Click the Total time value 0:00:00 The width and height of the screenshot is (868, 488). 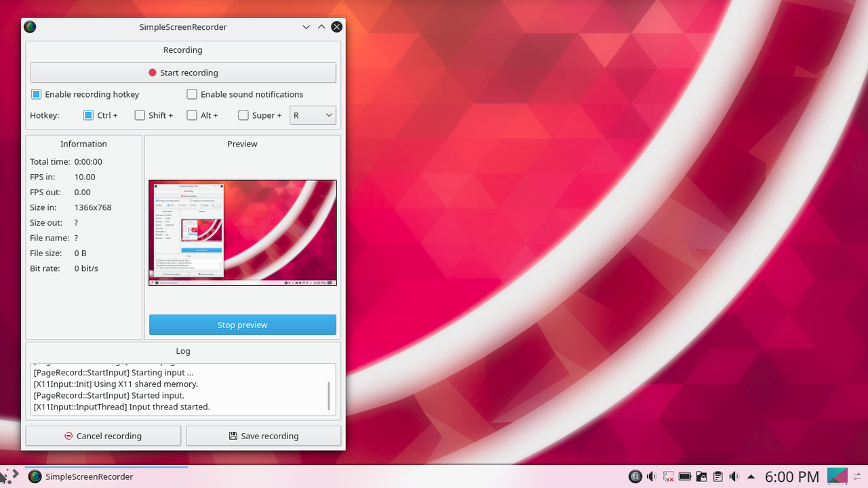(88, 161)
